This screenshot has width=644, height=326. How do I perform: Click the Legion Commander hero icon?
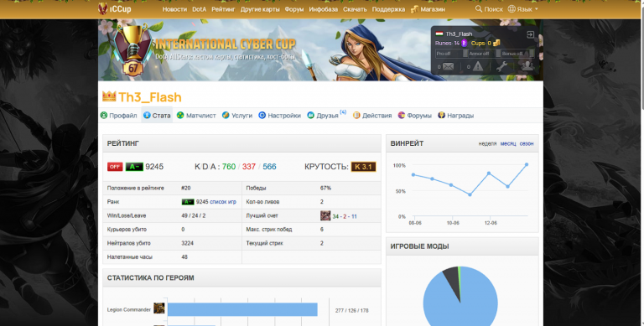click(x=159, y=308)
